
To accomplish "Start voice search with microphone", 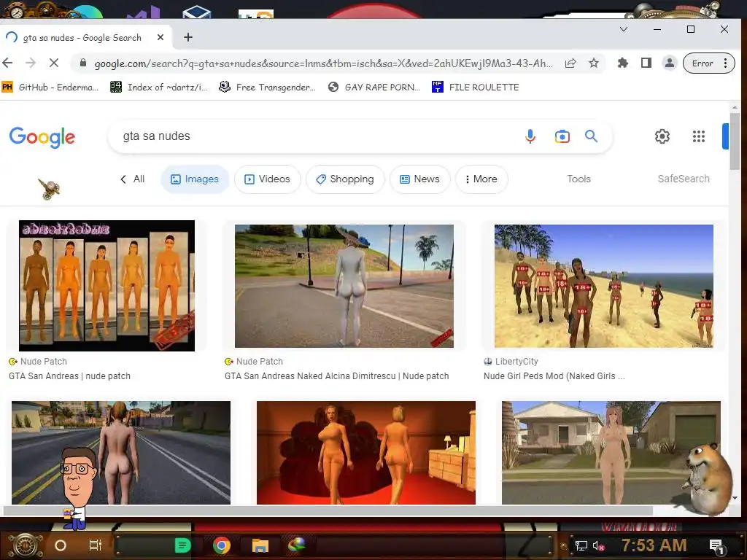I will [x=530, y=136].
